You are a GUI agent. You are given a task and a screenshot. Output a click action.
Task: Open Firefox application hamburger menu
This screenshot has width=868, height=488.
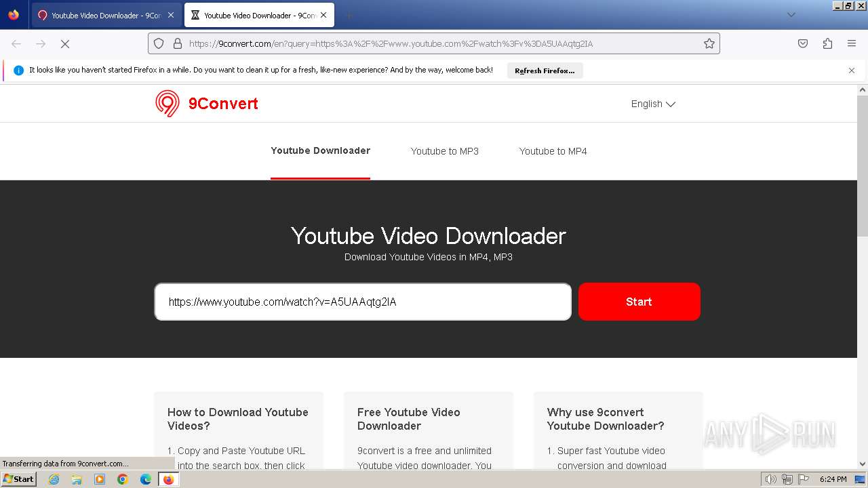tap(852, 43)
